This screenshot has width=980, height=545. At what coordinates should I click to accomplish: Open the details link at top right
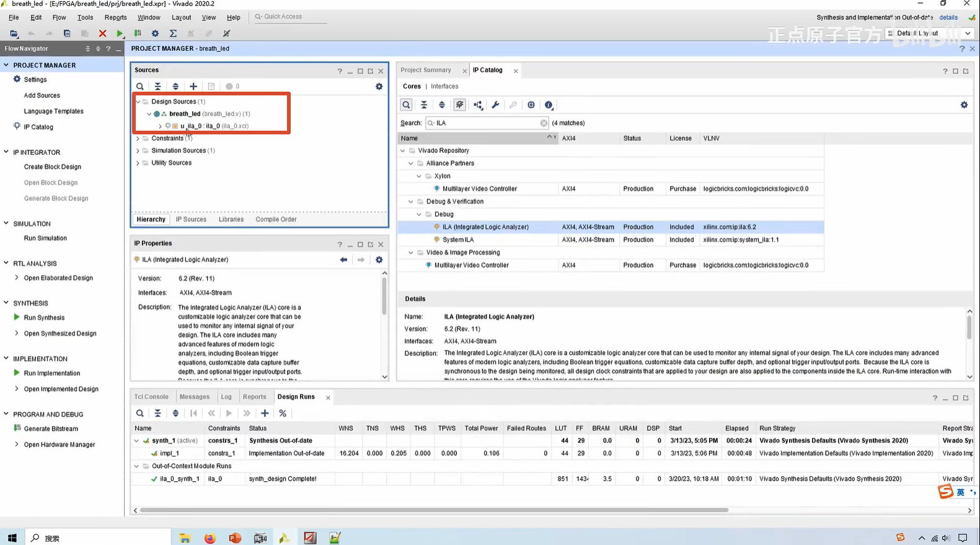tap(948, 17)
